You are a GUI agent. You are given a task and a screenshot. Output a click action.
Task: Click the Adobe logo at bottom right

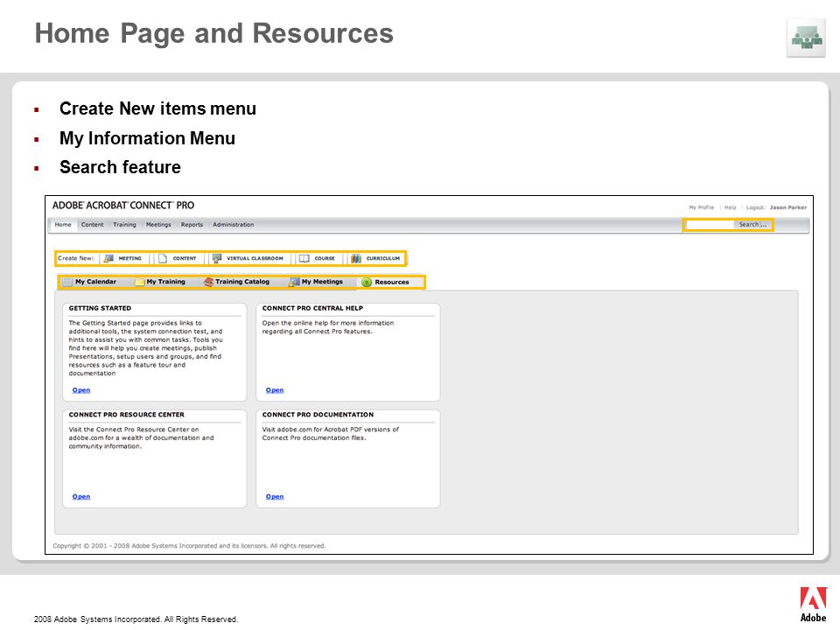tap(813, 605)
